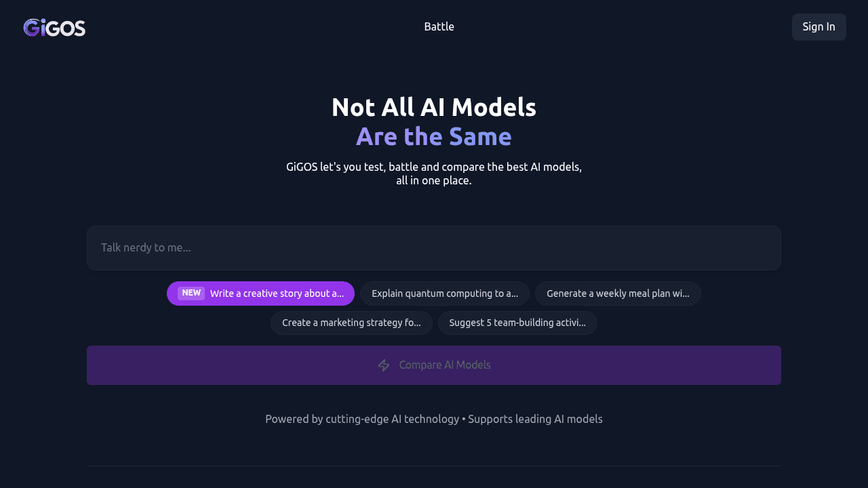Click the "Supports leading AI models" text
The height and width of the screenshot is (488, 868).
535,419
